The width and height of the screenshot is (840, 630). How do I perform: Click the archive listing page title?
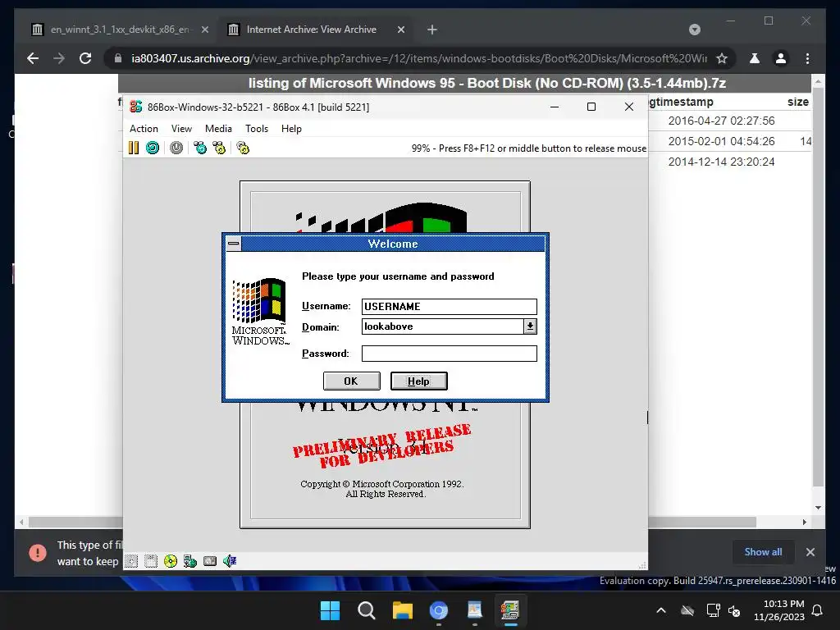487,83
